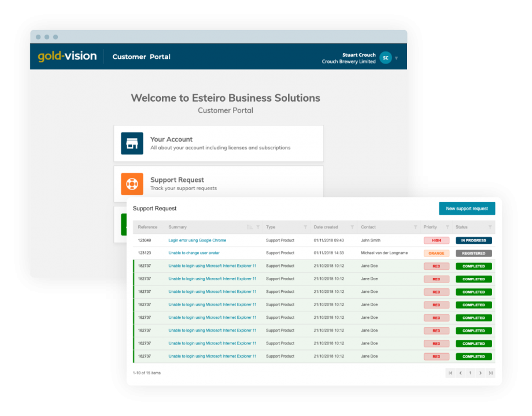
Task: Click the HIGH priority badge
Action: point(437,240)
